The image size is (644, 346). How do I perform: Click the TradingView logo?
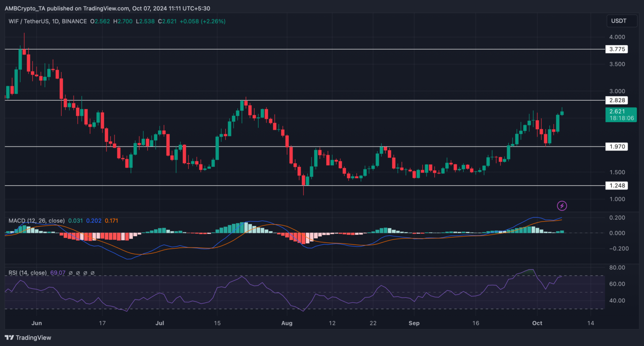tap(28, 338)
